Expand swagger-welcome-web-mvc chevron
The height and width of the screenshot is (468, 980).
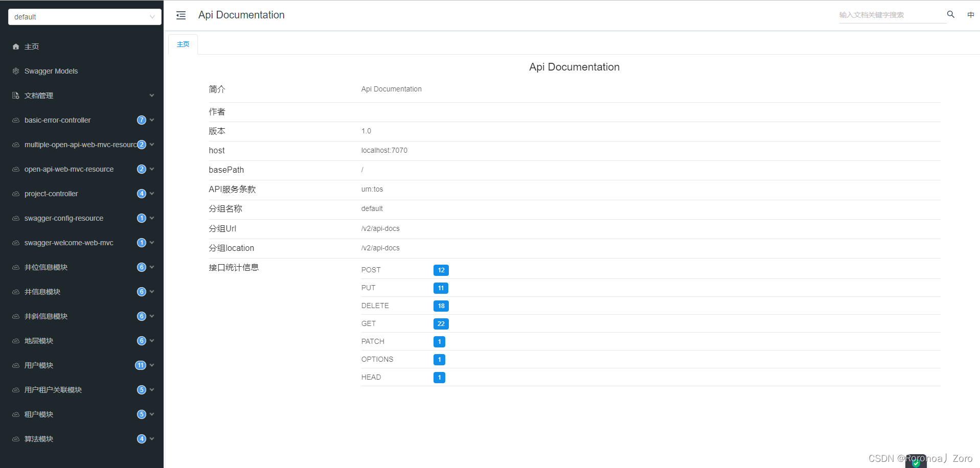click(x=152, y=243)
